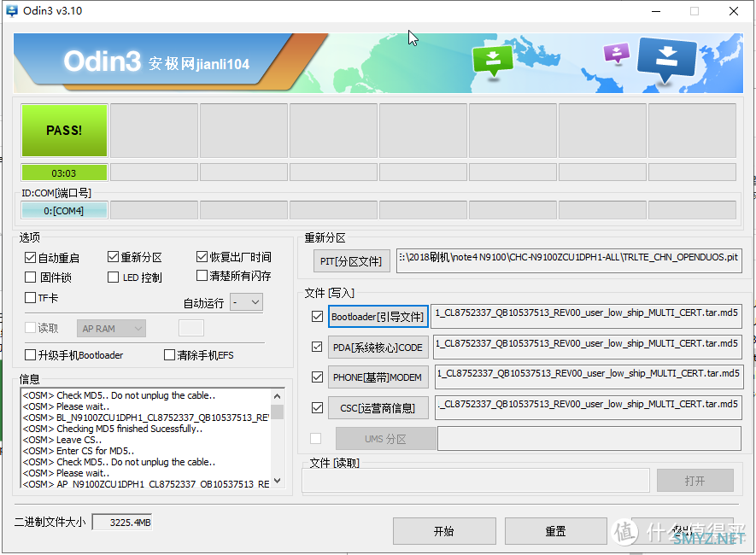
Task: Click the PHONE[基带]MODEM button
Action: (x=378, y=377)
